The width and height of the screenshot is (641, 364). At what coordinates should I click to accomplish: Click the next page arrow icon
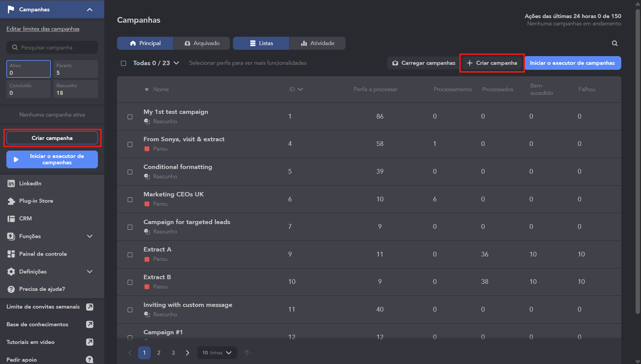click(187, 353)
